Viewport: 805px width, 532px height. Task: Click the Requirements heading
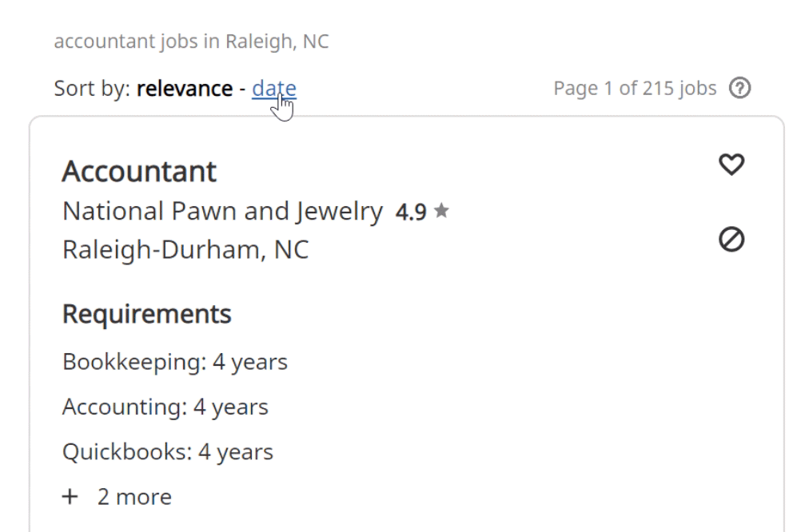pos(146,314)
